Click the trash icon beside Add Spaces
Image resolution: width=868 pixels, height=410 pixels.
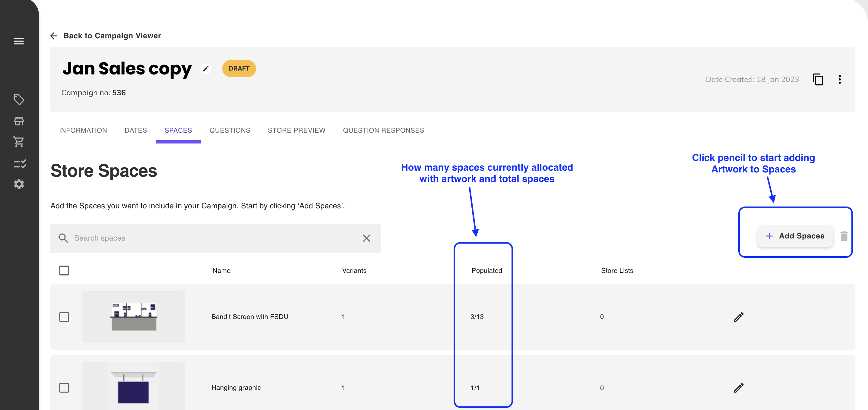[844, 236]
